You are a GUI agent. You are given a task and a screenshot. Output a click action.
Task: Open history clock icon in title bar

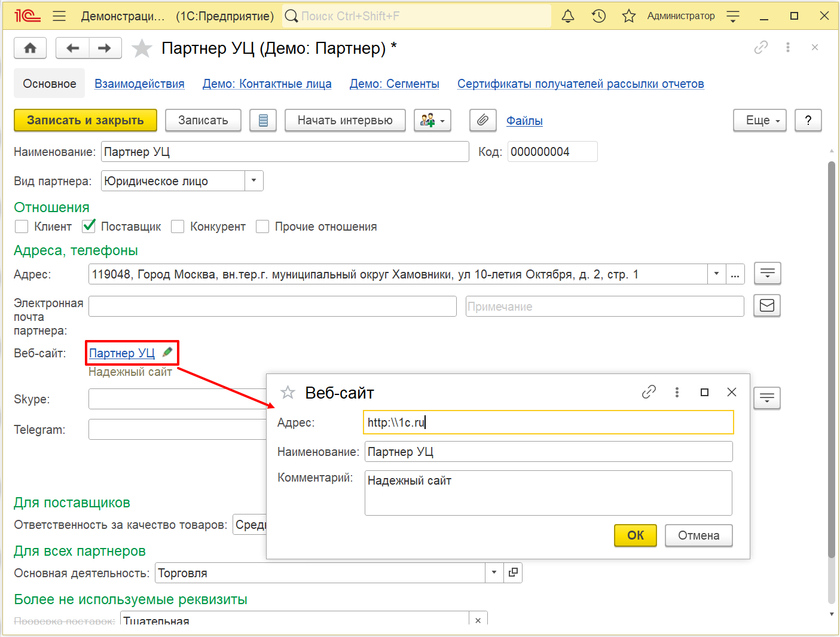[x=598, y=16]
